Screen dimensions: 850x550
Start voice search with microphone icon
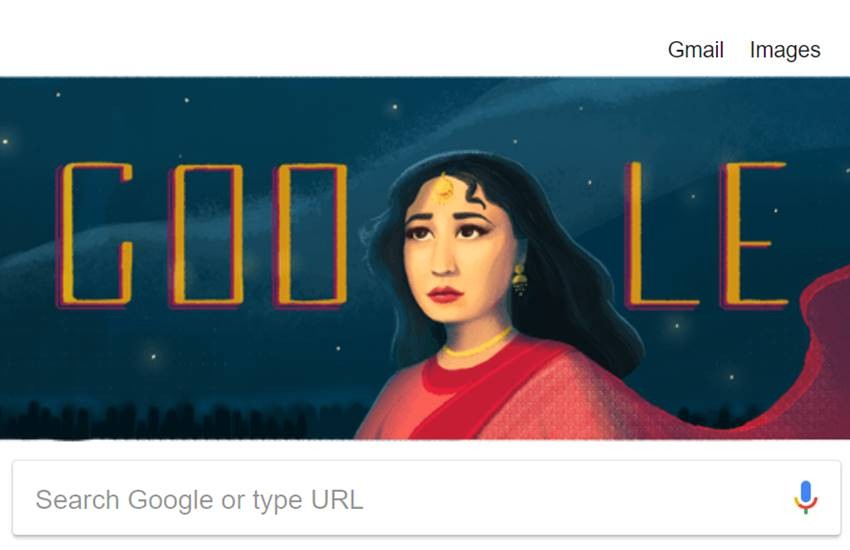pyautogui.click(x=806, y=497)
